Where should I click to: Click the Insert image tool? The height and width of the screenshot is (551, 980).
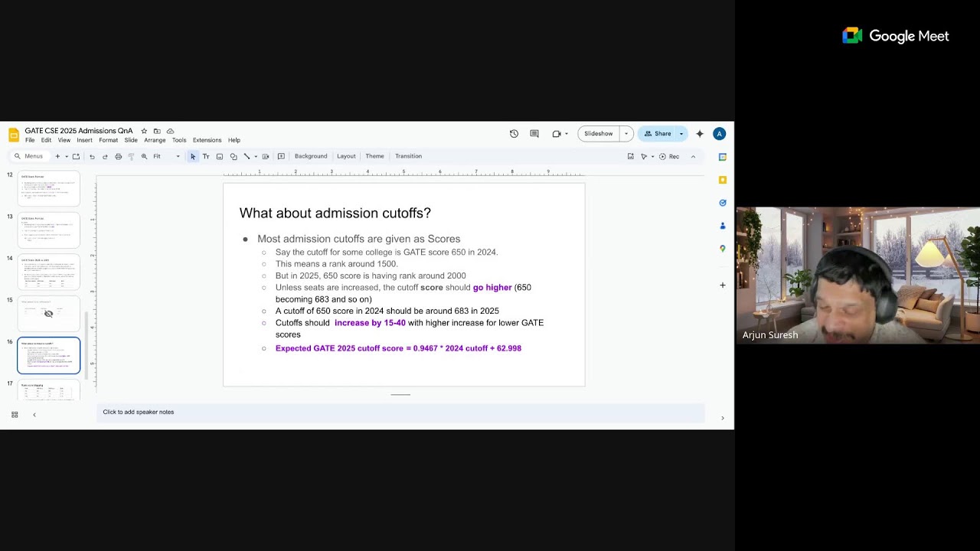click(x=220, y=156)
